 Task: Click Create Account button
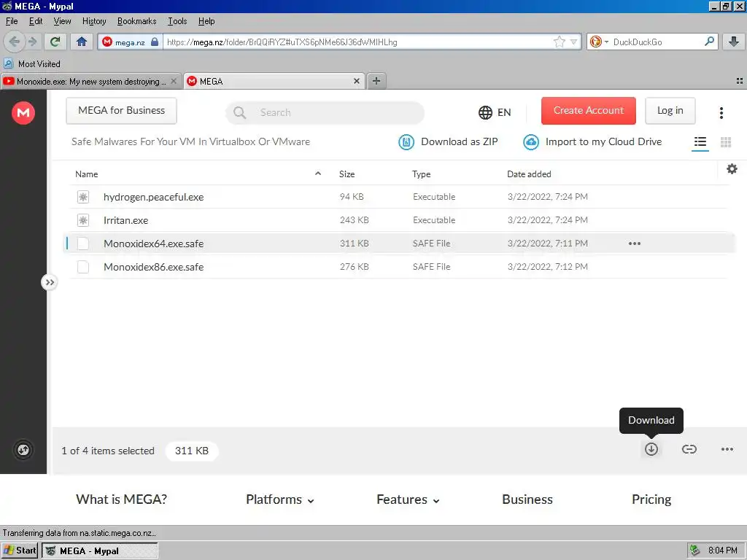589,111
